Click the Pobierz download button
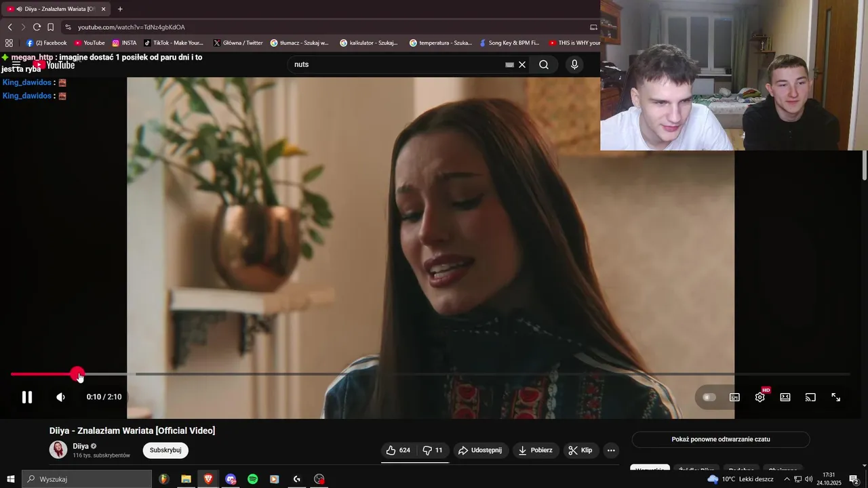 [535, 450]
